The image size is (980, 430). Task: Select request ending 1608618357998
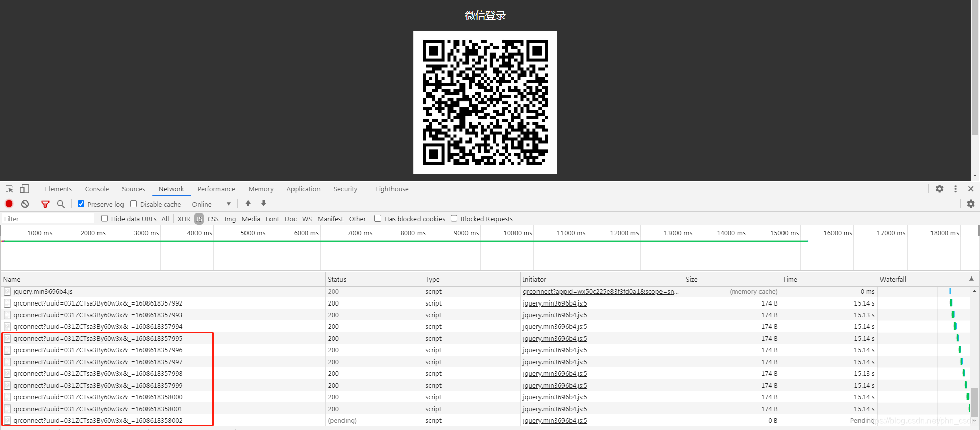[98, 374]
